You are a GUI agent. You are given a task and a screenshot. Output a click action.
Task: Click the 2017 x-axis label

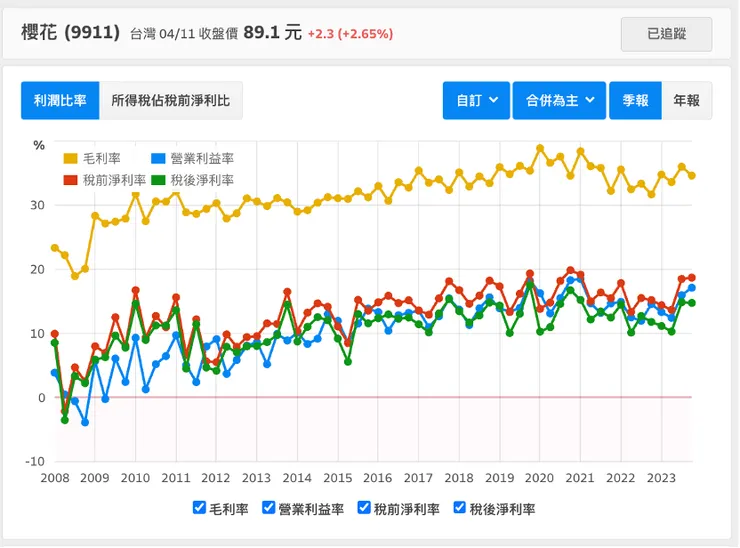click(x=418, y=478)
